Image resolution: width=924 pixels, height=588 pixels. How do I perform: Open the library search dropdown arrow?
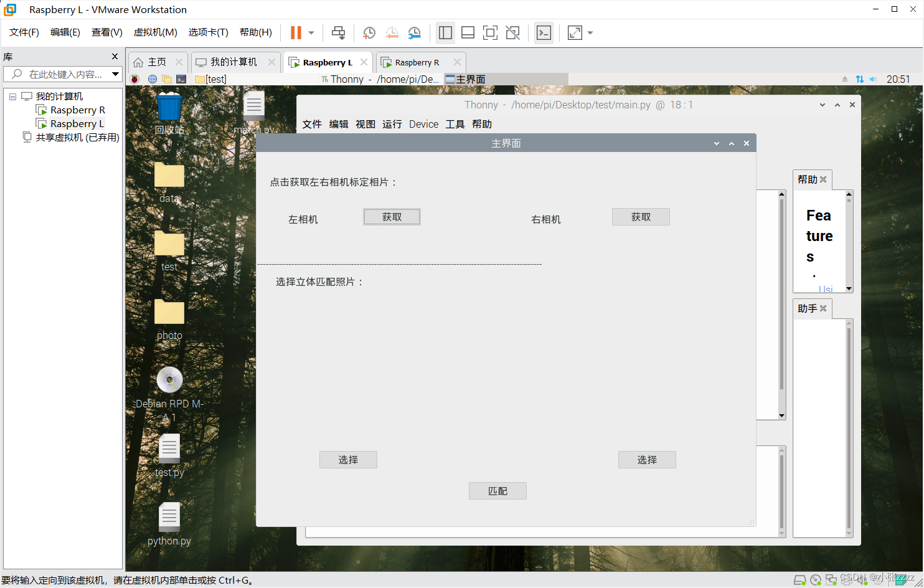click(115, 74)
